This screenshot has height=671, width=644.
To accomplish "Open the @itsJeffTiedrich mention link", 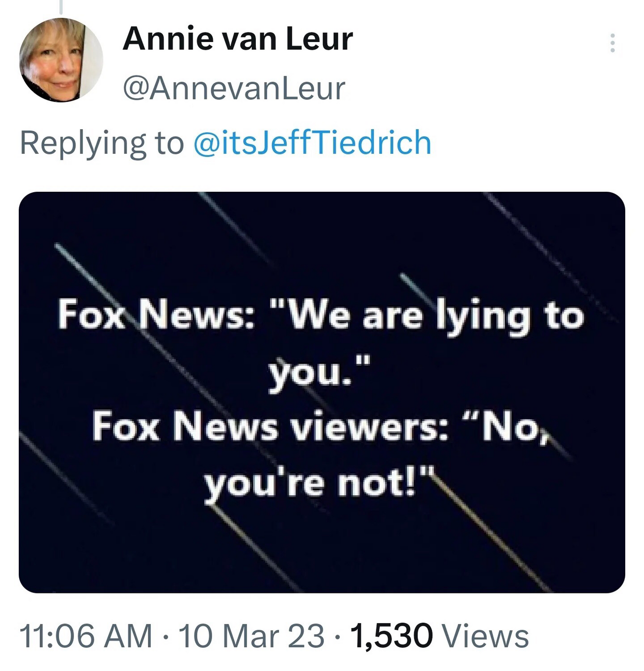I will (312, 143).
